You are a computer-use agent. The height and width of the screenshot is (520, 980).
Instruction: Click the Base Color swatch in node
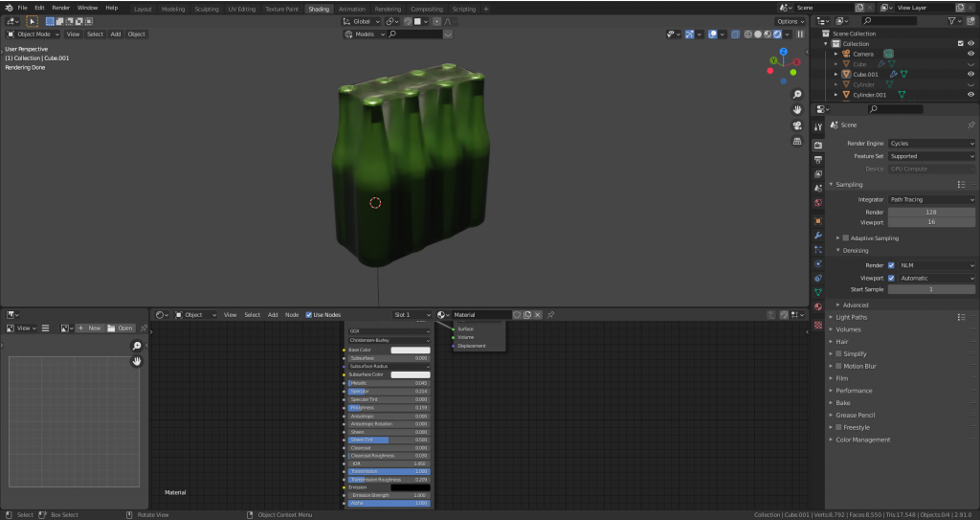pos(410,350)
